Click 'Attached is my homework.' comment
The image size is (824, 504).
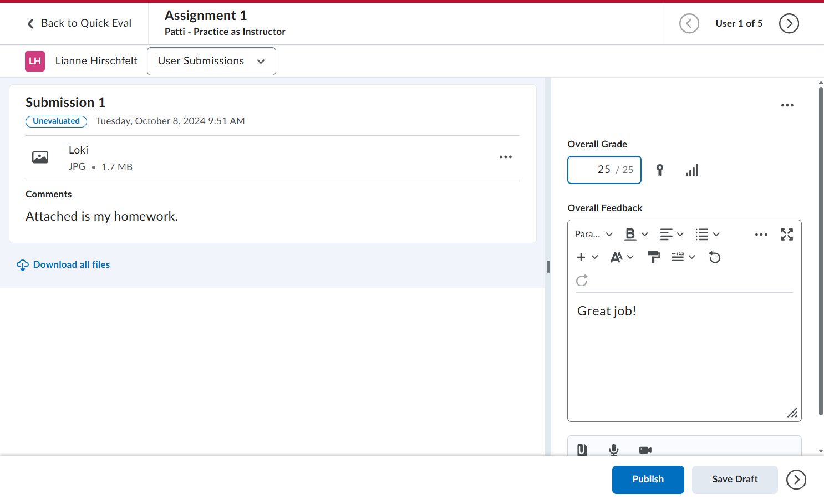(102, 217)
